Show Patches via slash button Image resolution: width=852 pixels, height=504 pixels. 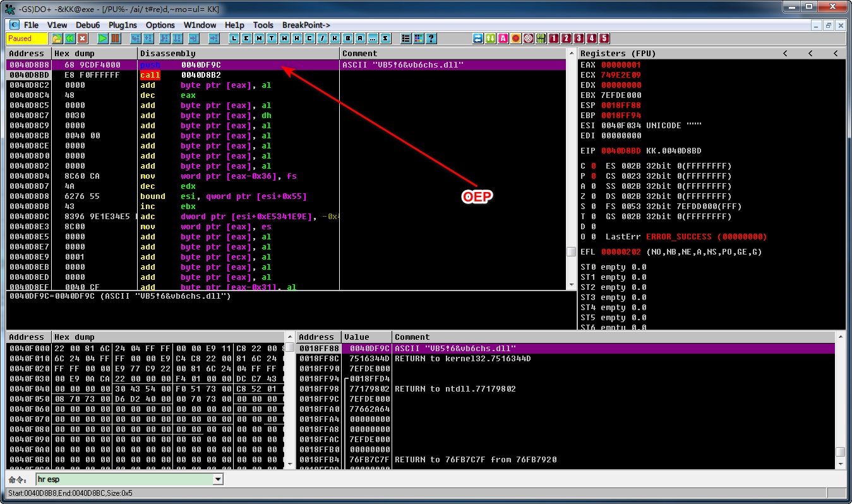click(x=322, y=39)
